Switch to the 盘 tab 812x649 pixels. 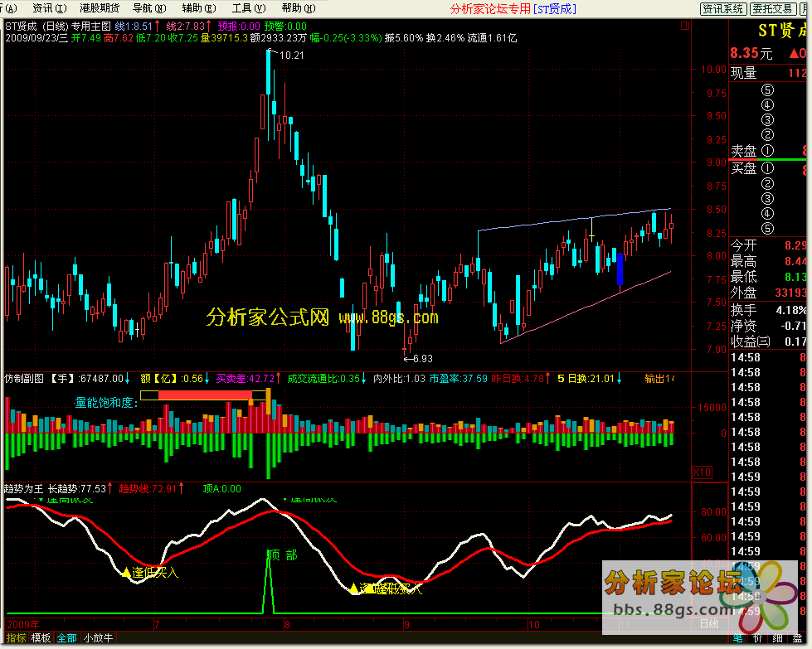click(x=798, y=638)
